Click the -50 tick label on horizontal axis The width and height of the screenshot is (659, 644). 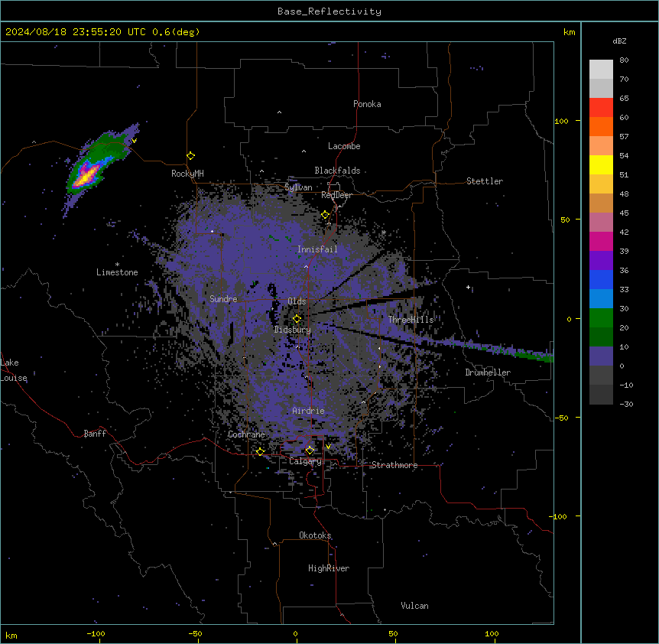(x=195, y=633)
